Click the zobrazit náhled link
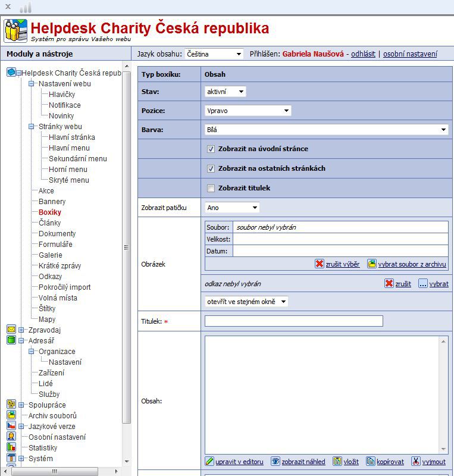Screen dimensions: 454x476 pos(303,462)
